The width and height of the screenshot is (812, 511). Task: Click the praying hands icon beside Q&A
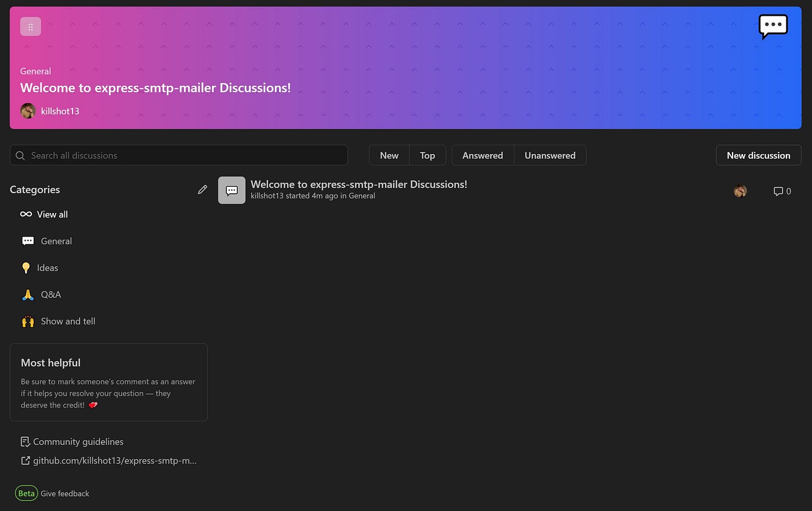[x=28, y=295]
